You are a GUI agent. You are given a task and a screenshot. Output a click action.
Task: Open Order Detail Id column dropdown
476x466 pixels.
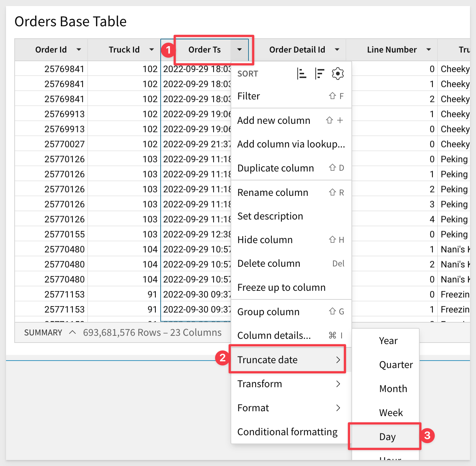[337, 50]
